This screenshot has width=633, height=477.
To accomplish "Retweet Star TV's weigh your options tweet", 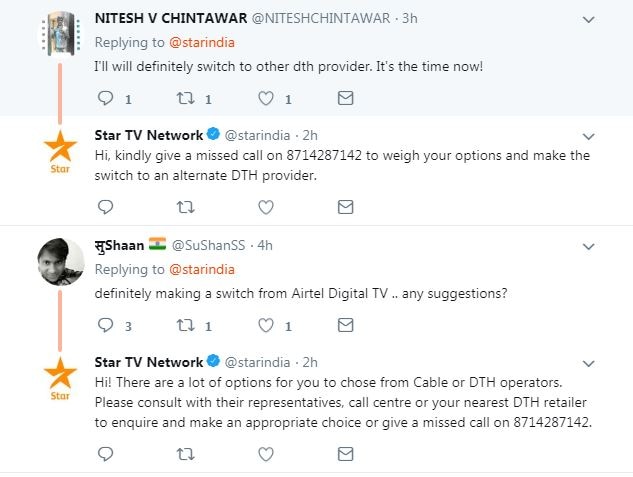I will [187, 207].
